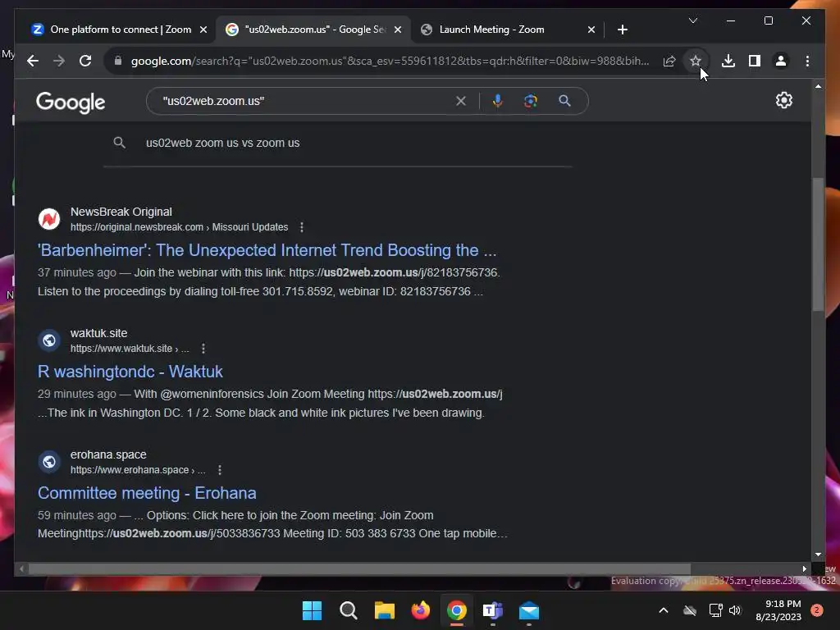The width and height of the screenshot is (840, 630).
Task: Reload the current Google search page
Action: (x=85, y=61)
